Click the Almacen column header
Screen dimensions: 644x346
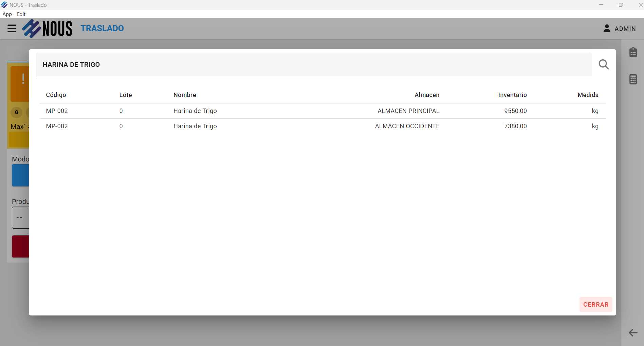[427, 95]
